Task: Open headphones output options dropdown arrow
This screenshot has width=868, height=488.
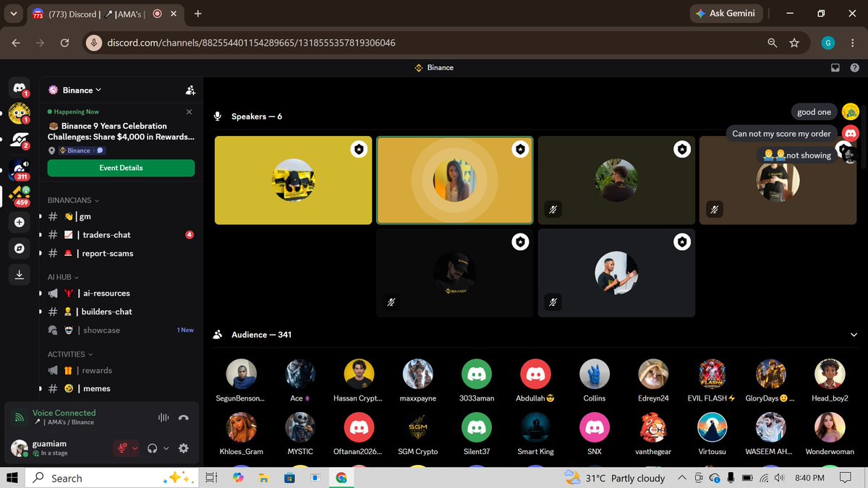Action: click(166, 448)
